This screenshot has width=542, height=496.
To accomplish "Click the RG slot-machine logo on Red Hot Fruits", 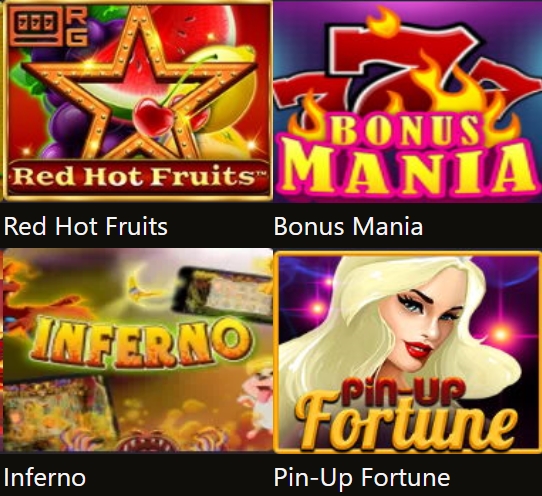I will coord(48,27).
